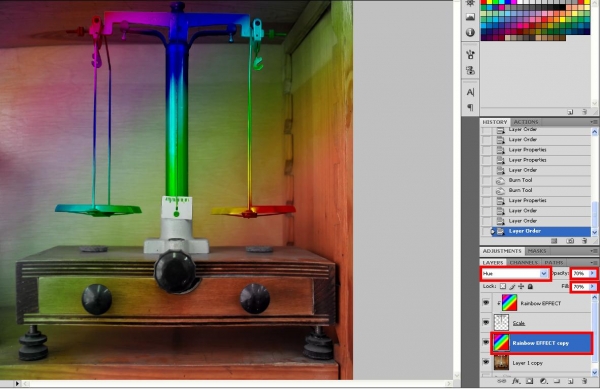Click the lock all padlock icon
Screen dimensions: 600x389
coord(530,286)
